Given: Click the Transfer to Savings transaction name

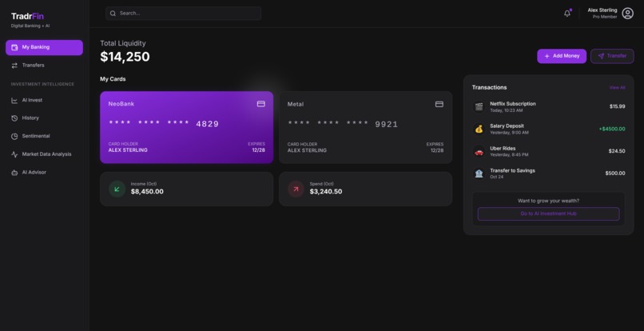Looking at the screenshot, I should pyautogui.click(x=513, y=170).
